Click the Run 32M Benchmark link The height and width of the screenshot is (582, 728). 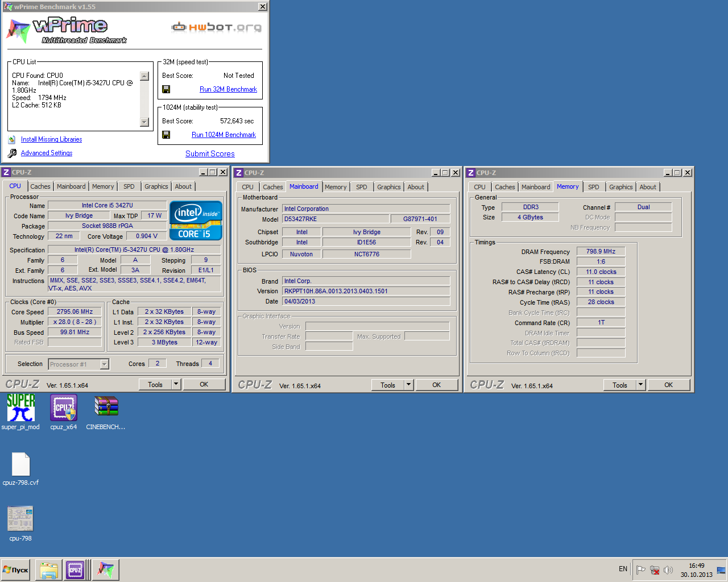pyautogui.click(x=228, y=89)
